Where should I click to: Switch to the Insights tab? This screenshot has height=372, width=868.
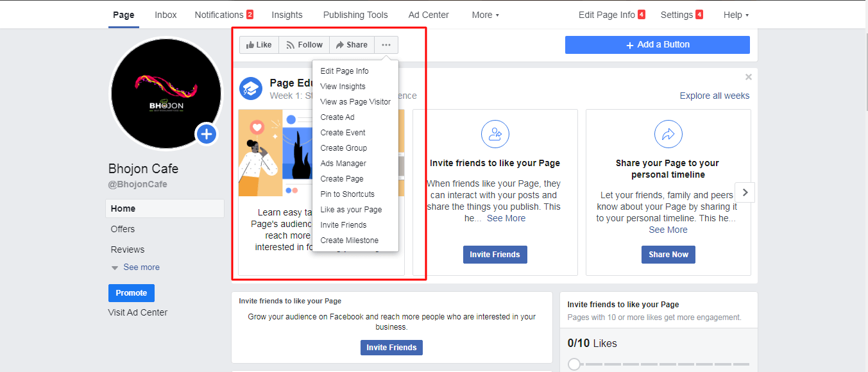click(287, 14)
